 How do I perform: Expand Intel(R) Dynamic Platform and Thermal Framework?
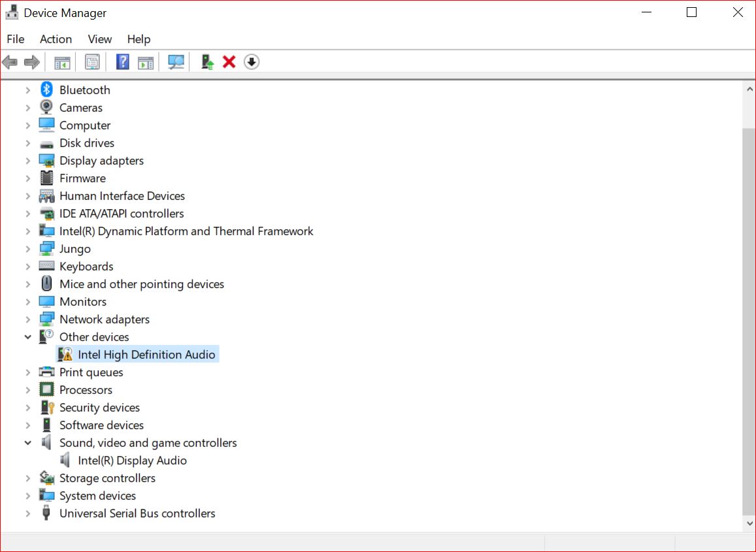click(28, 231)
